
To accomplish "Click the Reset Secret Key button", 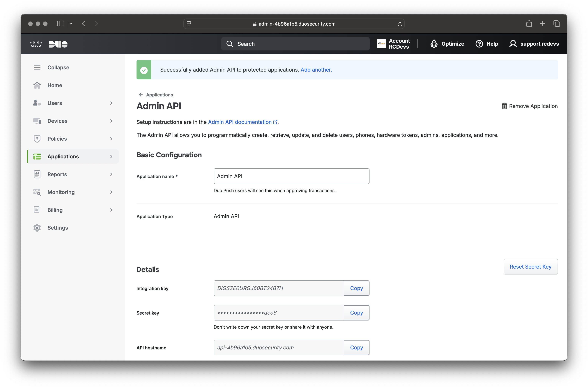I will tap(530, 267).
